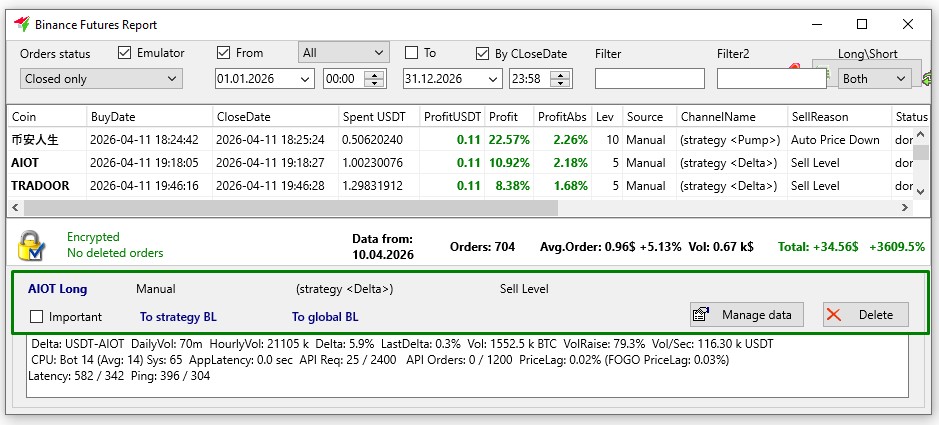The width and height of the screenshot is (939, 425).
Task: Mark the order as Important
Action: pos(37,317)
